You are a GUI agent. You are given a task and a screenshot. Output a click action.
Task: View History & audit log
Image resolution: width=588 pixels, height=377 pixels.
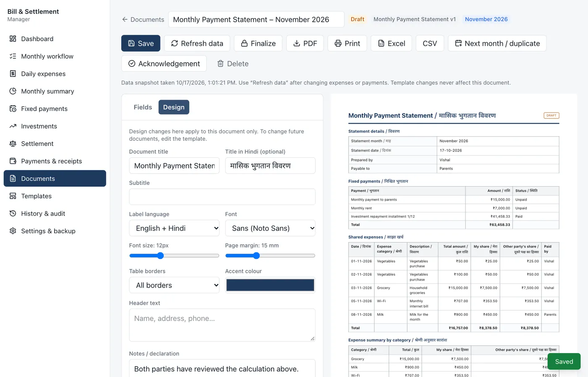pos(55,214)
